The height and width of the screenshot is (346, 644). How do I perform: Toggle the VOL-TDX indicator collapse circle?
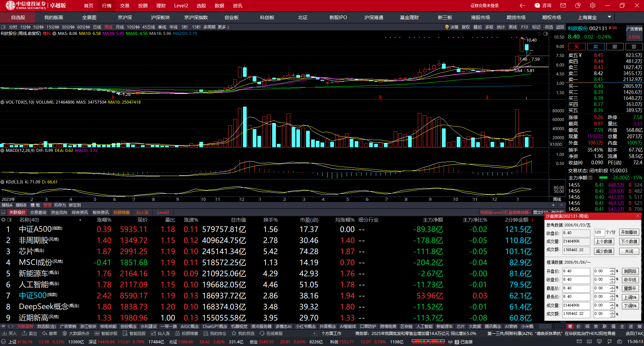(2, 102)
